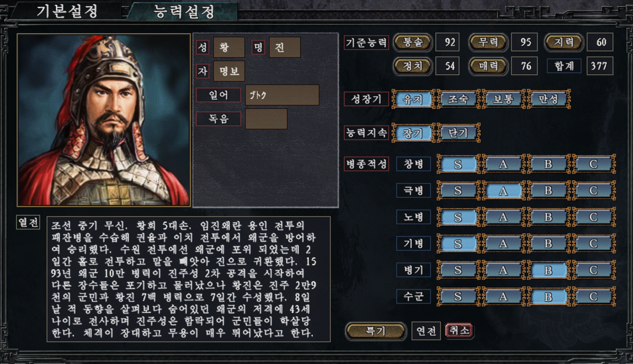633x364 pixels.
Task: Edit the 독음 reading input field
Action: [266, 118]
